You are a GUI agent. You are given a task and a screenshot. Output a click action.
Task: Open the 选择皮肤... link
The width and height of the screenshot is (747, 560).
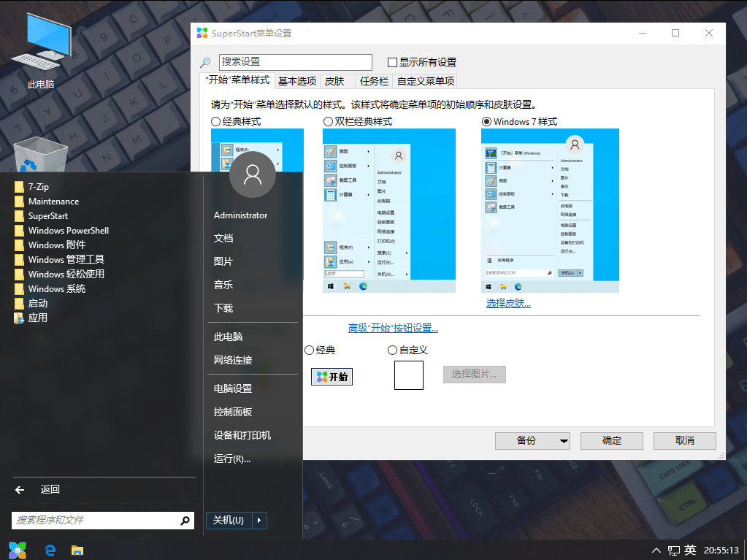pyautogui.click(x=508, y=303)
